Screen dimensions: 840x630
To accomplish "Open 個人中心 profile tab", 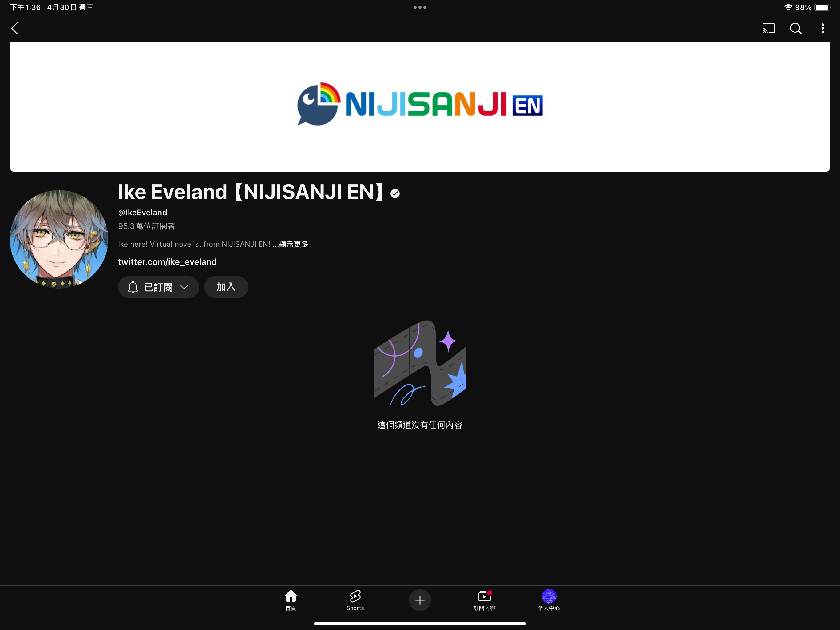I will pyautogui.click(x=549, y=600).
